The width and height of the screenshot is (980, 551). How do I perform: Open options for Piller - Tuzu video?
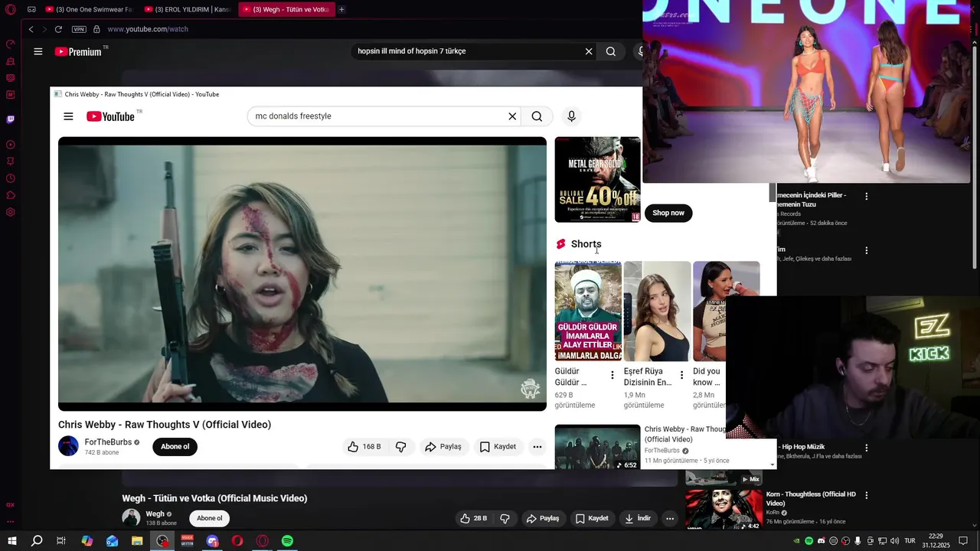point(867,197)
